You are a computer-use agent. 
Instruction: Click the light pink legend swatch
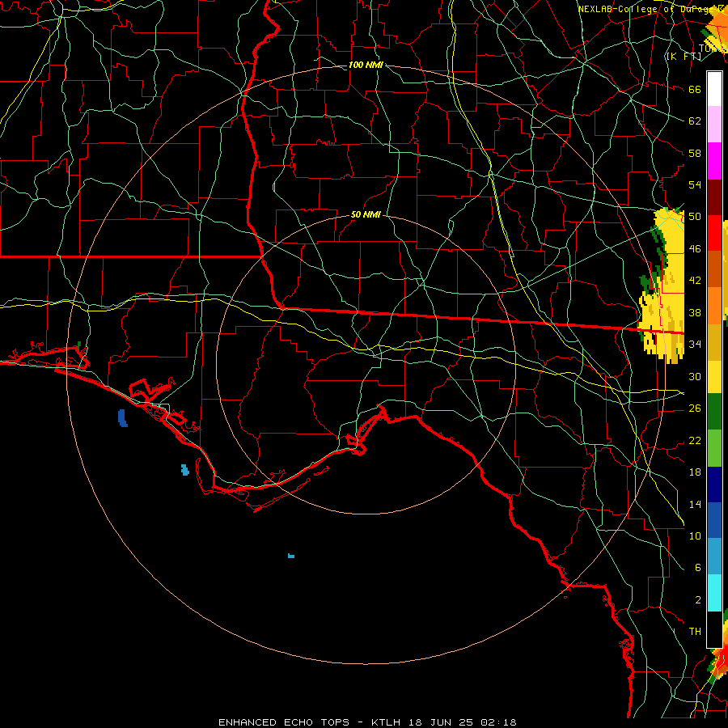click(714, 125)
